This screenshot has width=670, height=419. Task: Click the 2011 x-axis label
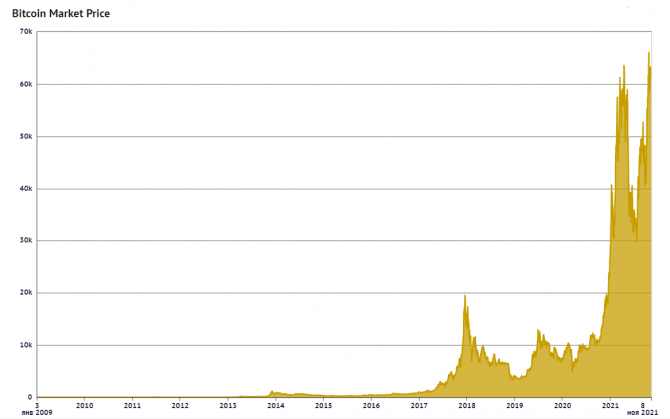(132, 405)
